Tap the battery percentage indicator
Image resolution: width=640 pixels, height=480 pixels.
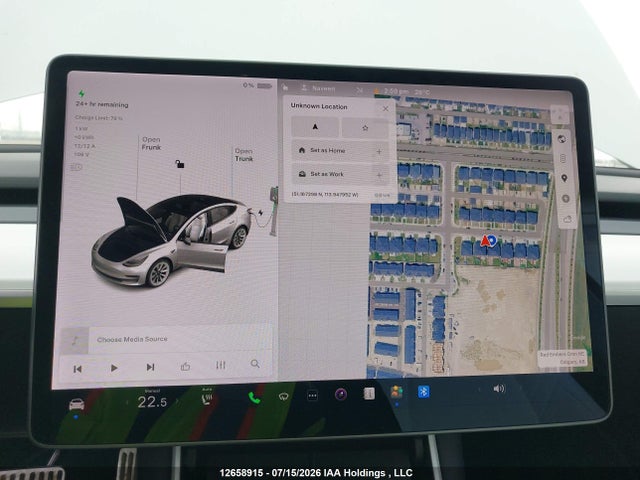tap(257, 85)
